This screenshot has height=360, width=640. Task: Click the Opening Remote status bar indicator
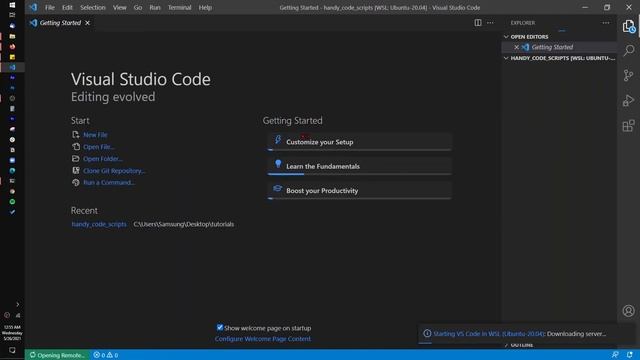[x=57, y=355]
